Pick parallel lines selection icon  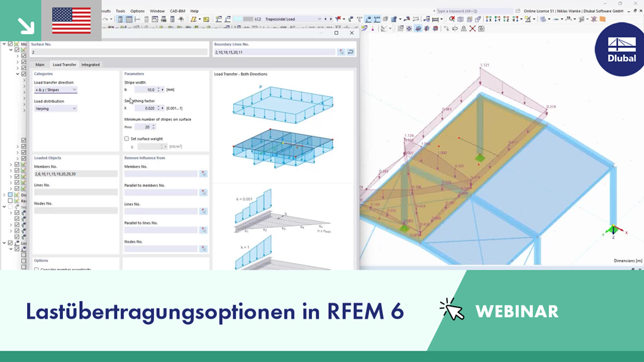(203, 230)
